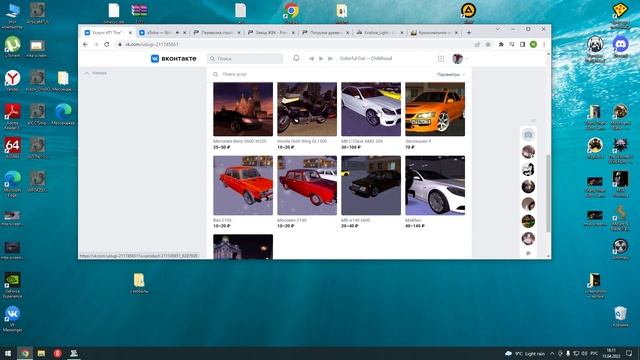
Task: Open Chrome three-dot menu
Action: [x=544, y=44]
